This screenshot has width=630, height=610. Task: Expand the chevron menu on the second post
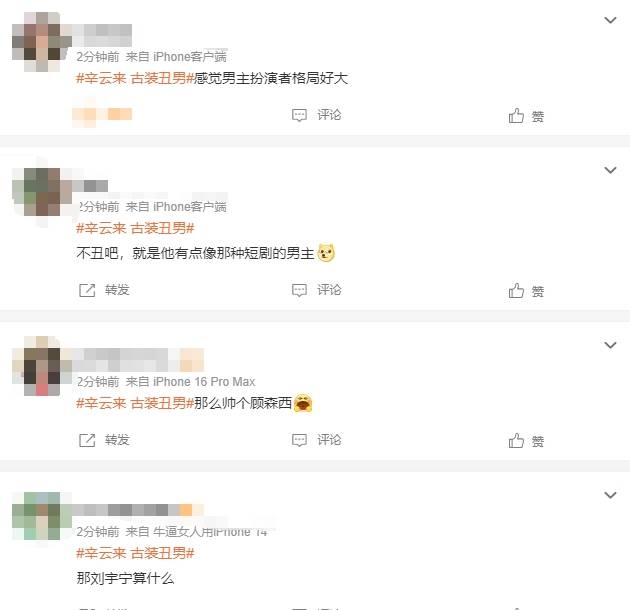point(610,170)
